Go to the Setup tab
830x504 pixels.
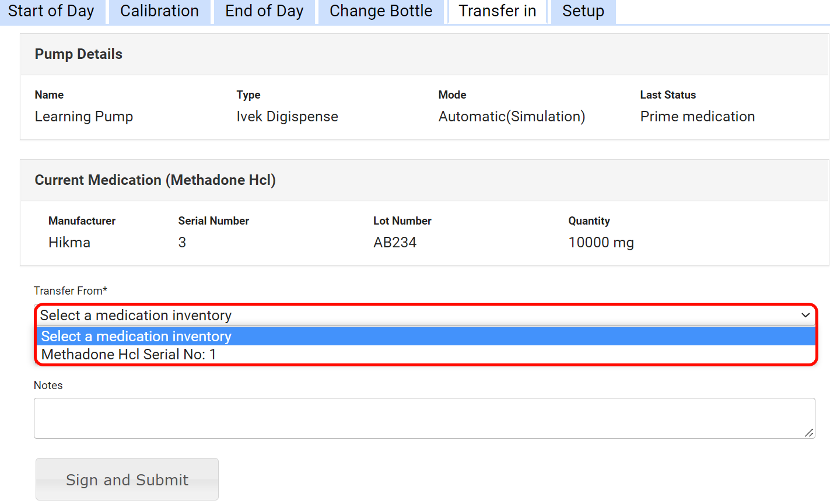point(583,11)
